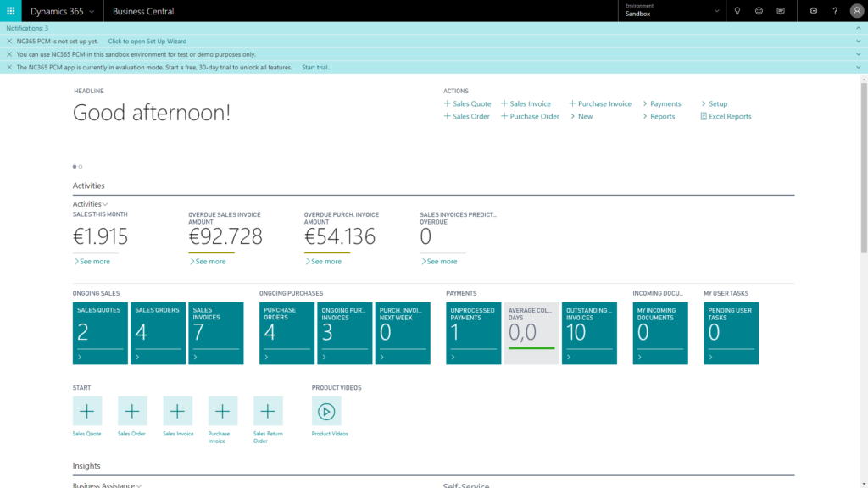Expand the NC365 PCM not set up notification chevron
The width and height of the screenshot is (868, 488).
pos(859,41)
